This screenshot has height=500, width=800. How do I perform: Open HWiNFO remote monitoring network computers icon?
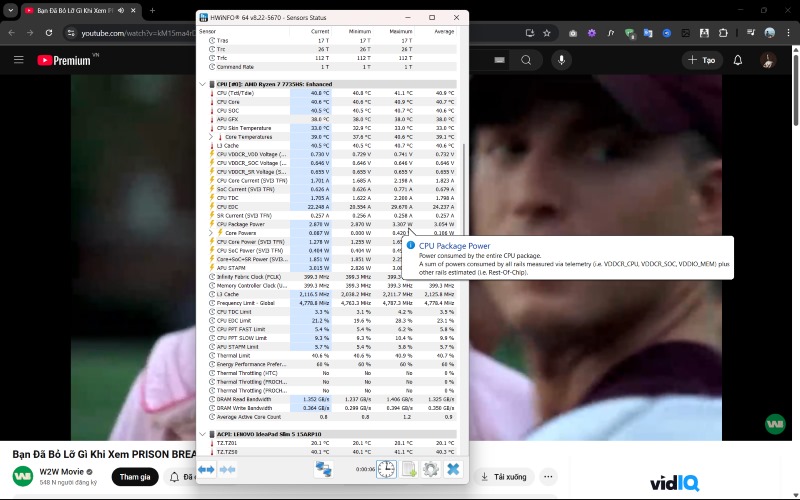click(x=323, y=469)
